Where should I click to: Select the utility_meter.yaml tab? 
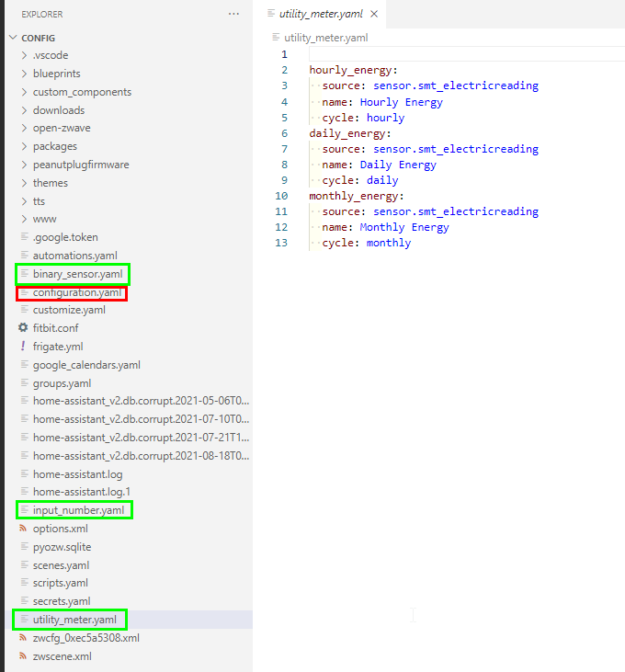321,14
